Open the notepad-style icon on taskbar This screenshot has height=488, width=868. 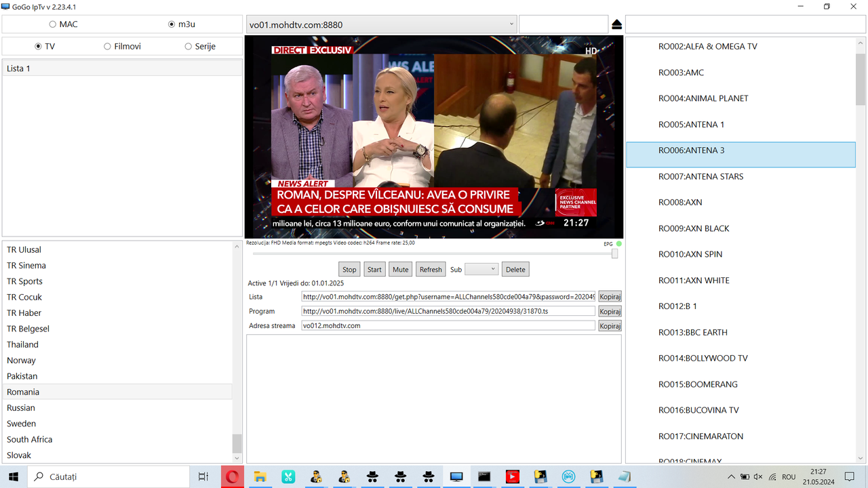625,476
